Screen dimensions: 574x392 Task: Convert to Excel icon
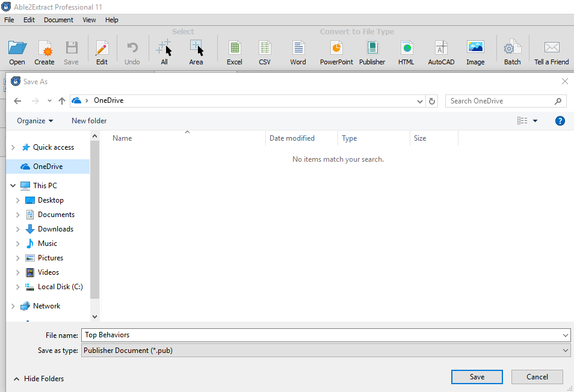(x=234, y=48)
